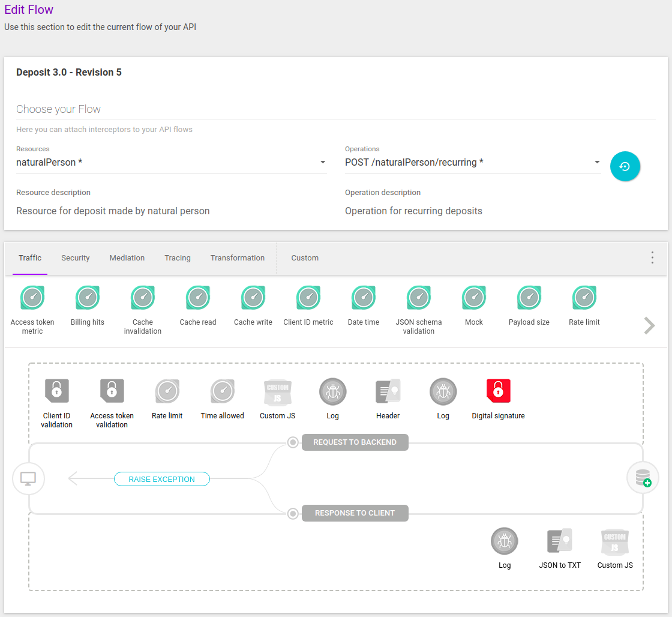The width and height of the screenshot is (672, 617).
Task: Switch to the Security tab
Action: (76, 257)
